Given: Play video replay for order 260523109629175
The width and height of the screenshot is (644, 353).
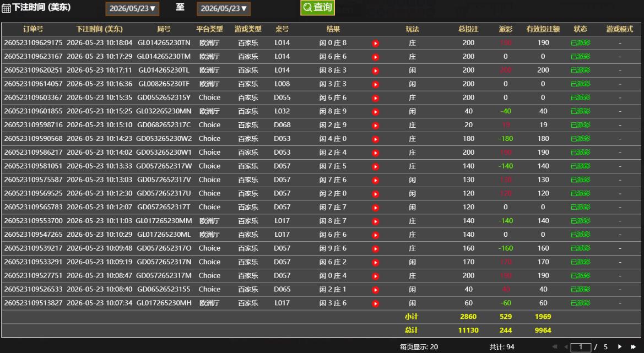Looking at the screenshot, I should (375, 43).
